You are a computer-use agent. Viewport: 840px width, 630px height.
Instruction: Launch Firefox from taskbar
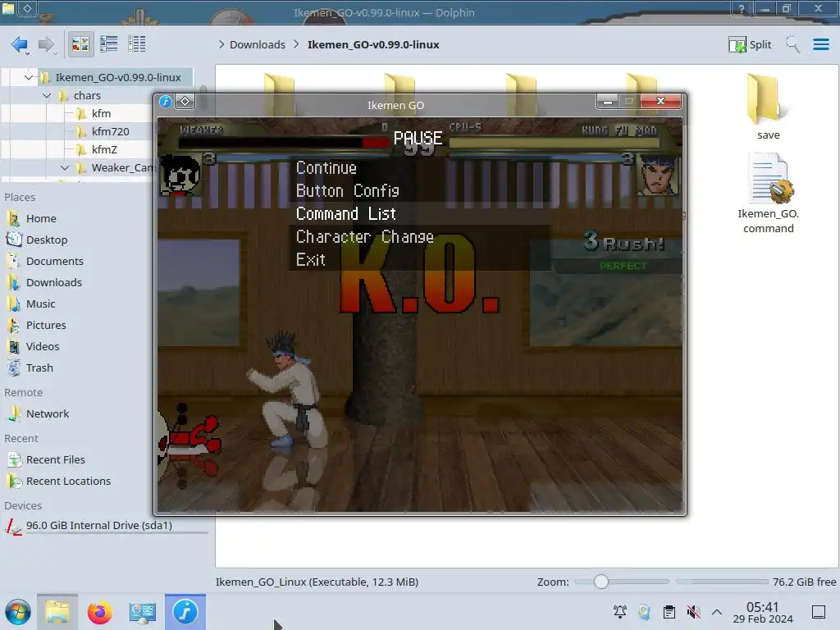pyautogui.click(x=99, y=612)
